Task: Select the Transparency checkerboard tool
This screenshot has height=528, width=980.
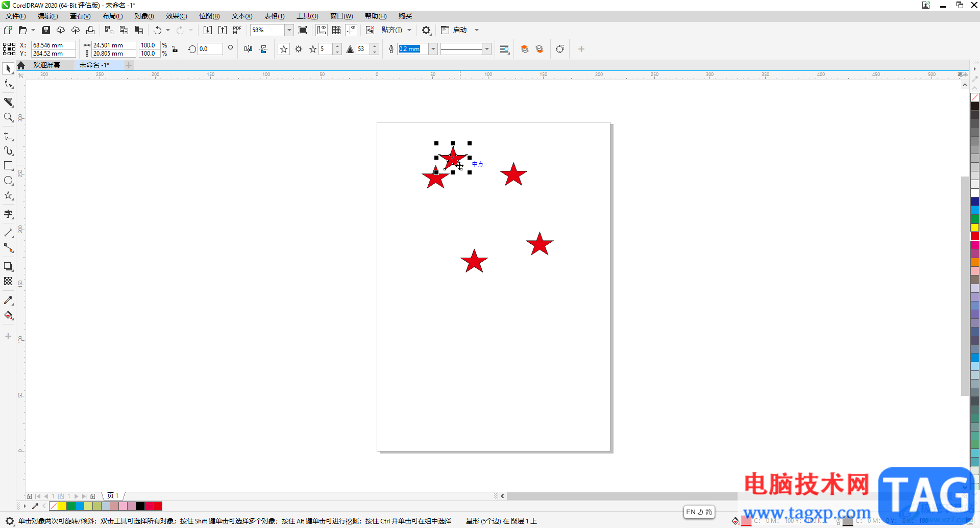Action: tap(8, 281)
